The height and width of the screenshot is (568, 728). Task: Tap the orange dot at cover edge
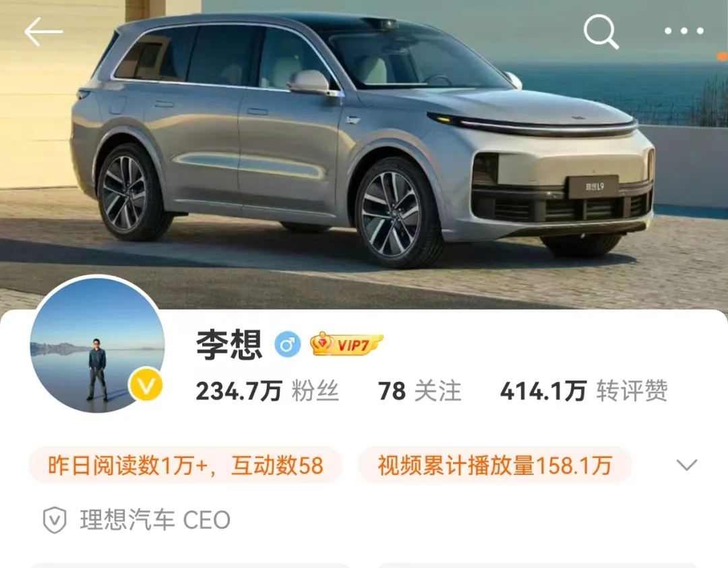[x=723, y=57]
